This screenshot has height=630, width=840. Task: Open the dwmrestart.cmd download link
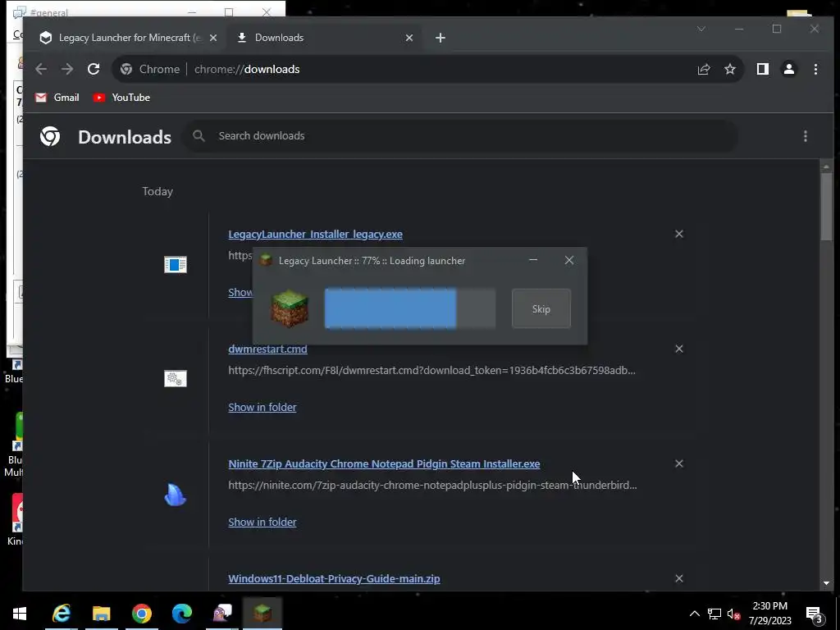click(x=267, y=349)
